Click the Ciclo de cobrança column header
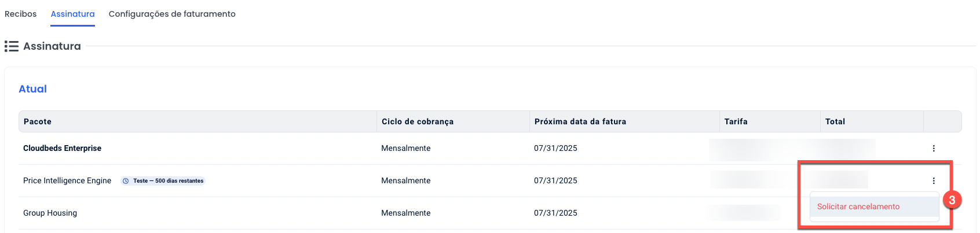Viewport: 980px width, 233px height. (417, 121)
